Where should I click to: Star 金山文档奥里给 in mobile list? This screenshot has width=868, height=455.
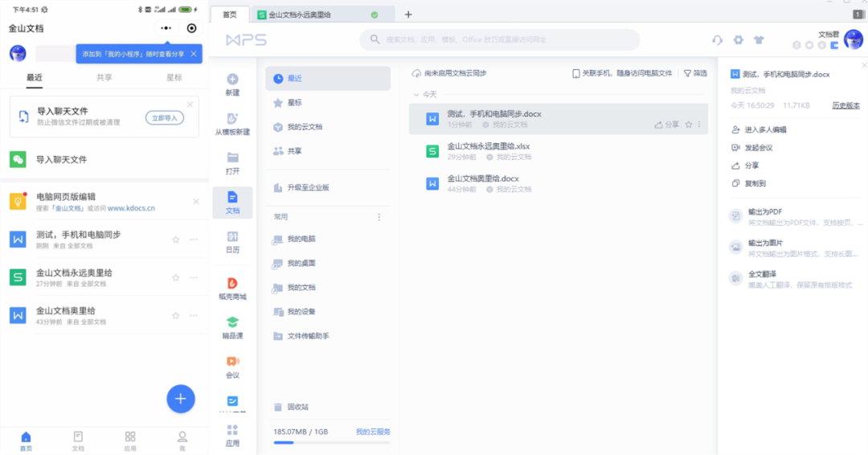[175, 315]
